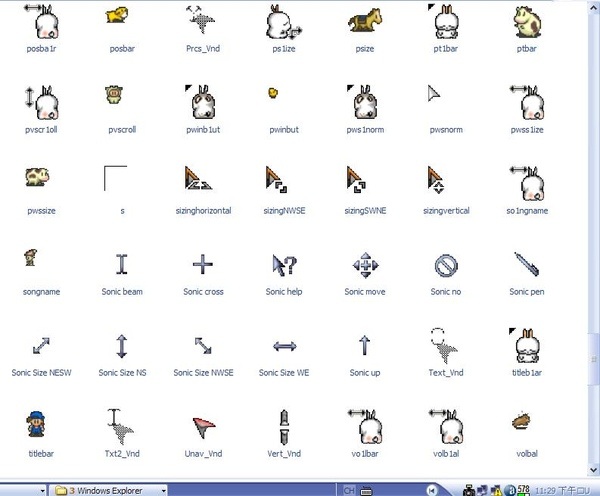Click the scrollbar up arrow
This screenshot has height=496, width=600.
click(593, 7)
